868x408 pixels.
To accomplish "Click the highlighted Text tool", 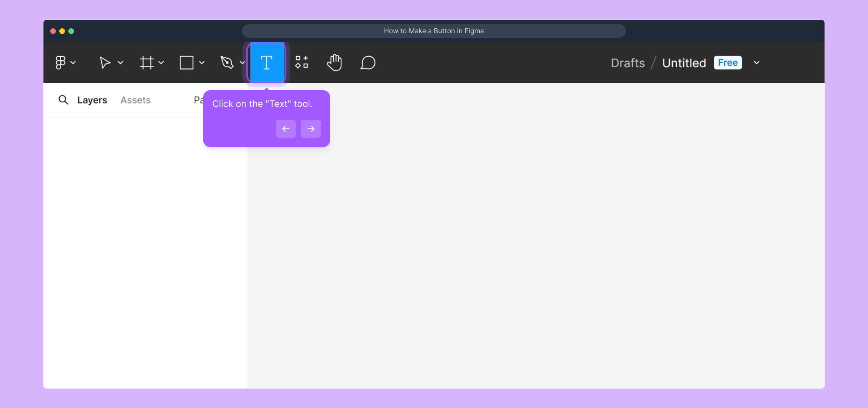I will [267, 63].
